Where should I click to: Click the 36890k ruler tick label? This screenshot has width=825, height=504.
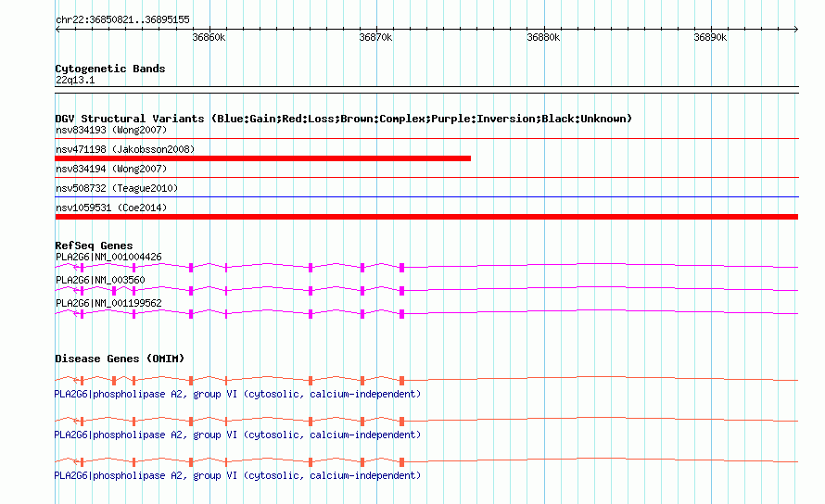click(x=710, y=37)
